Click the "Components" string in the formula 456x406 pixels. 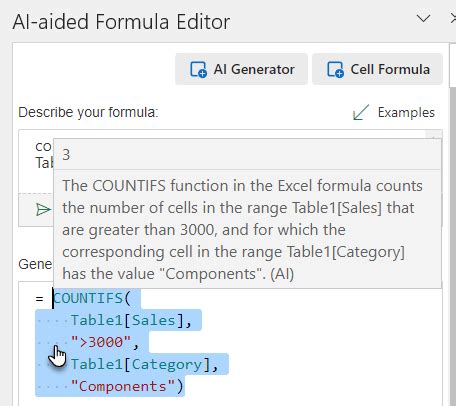[x=123, y=386]
